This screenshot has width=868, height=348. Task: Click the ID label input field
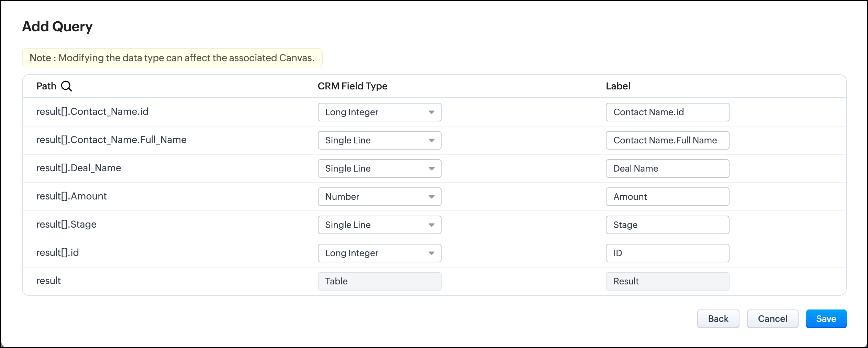click(x=667, y=253)
